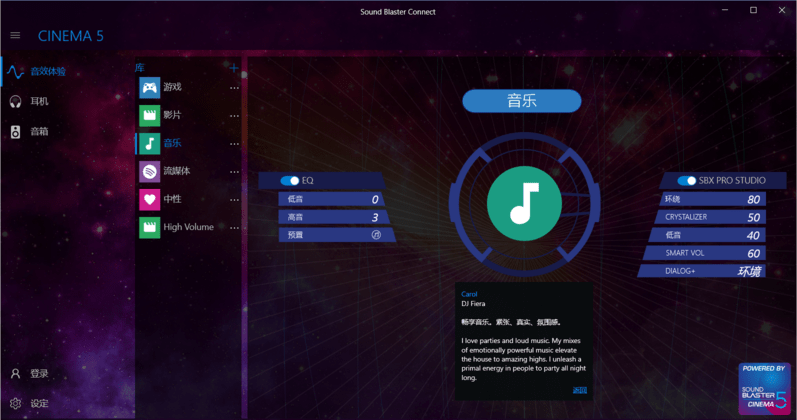Select the 中性 profile label

(172, 199)
